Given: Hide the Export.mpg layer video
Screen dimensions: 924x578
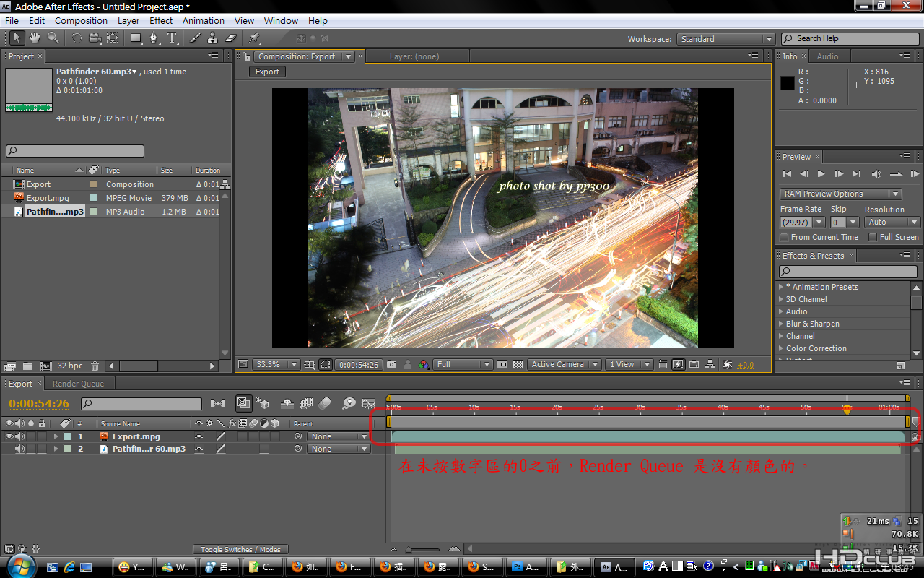Looking at the screenshot, I should point(9,436).
